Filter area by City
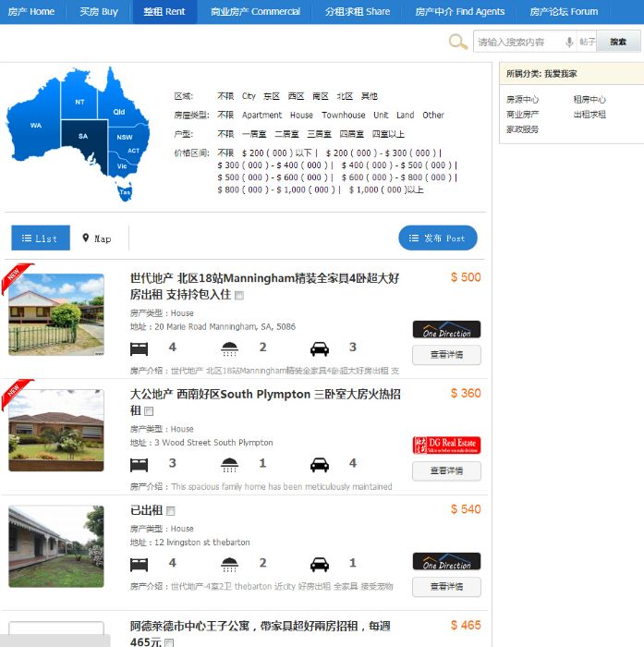The height and width of the screenshot is (647, 644). pyautogui.click(x=249, y=96)
